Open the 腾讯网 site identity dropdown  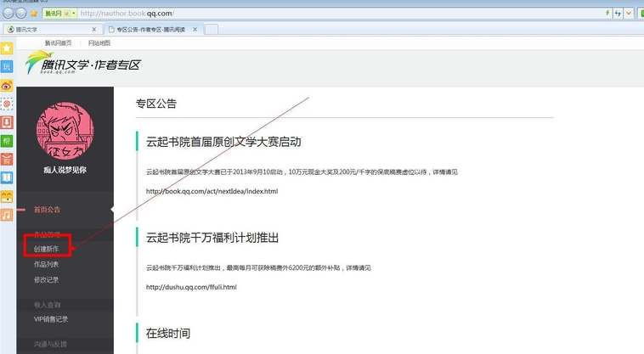coord(60,14)
